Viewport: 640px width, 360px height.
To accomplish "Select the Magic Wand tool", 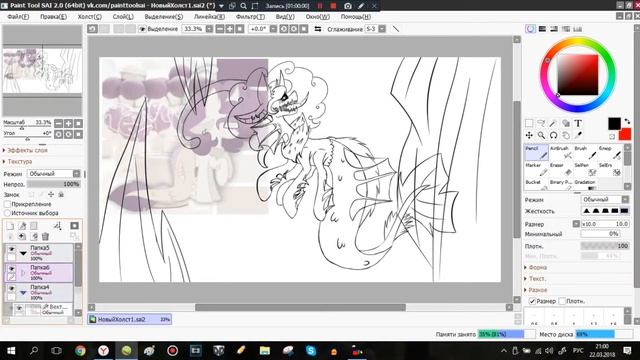I will click(553, 123).
